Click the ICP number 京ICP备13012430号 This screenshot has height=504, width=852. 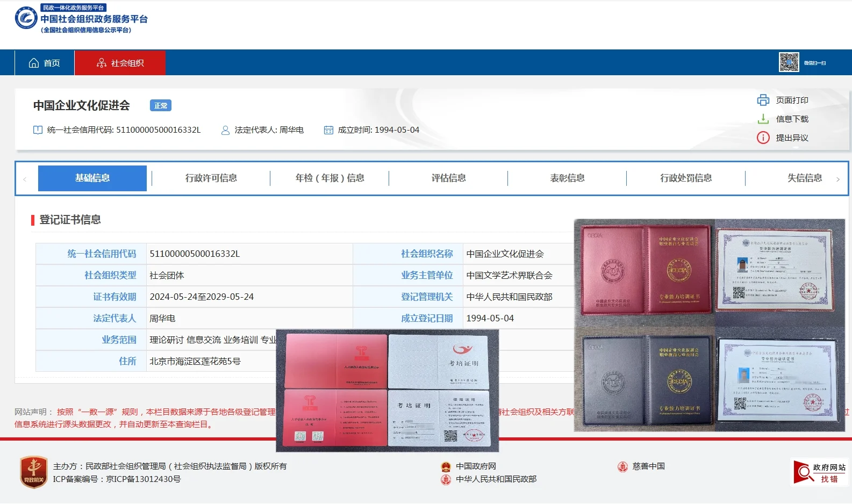[x=143, y=479]
